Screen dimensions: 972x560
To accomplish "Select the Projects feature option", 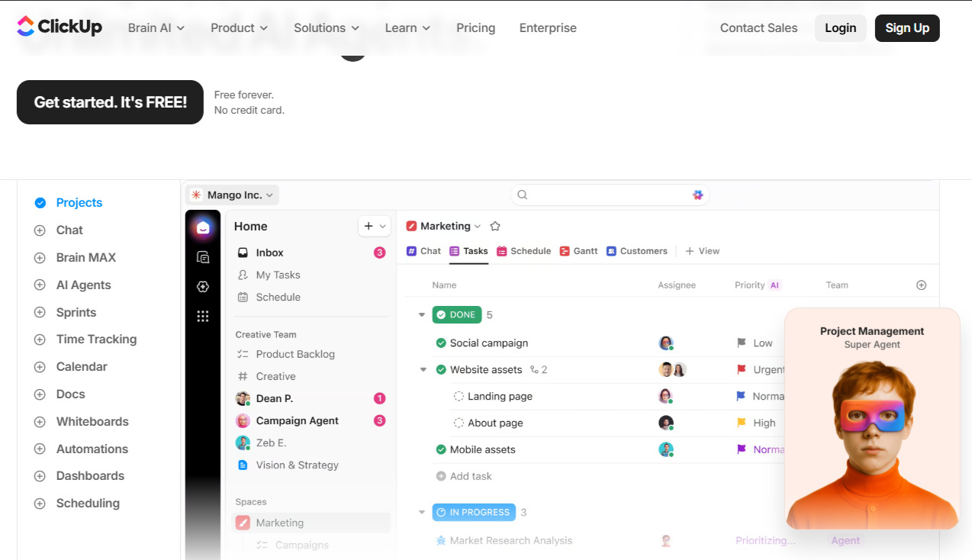I will point(69,203).
